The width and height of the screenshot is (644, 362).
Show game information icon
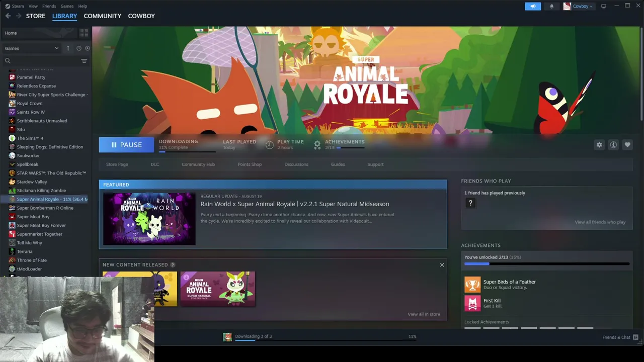point(613,145)
